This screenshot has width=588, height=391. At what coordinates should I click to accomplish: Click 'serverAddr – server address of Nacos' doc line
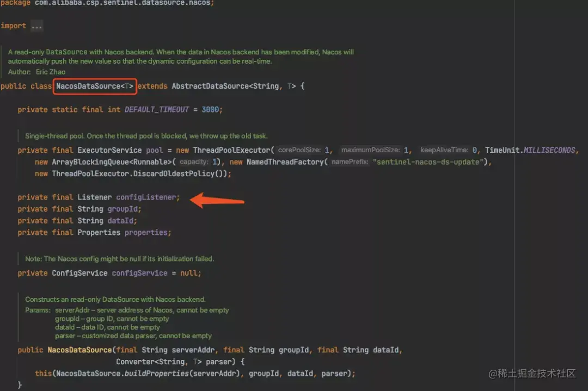coord(142,310)
